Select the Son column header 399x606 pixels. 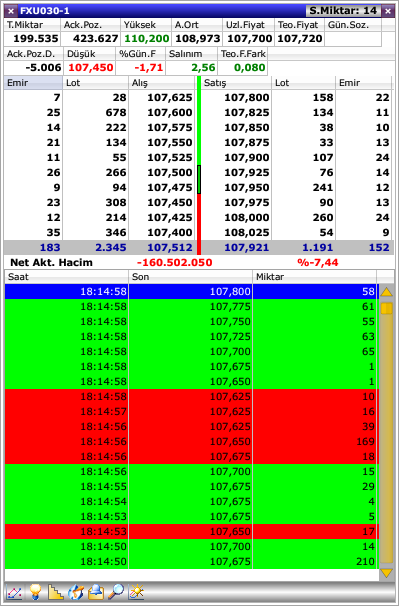click(x=190, y=277)
